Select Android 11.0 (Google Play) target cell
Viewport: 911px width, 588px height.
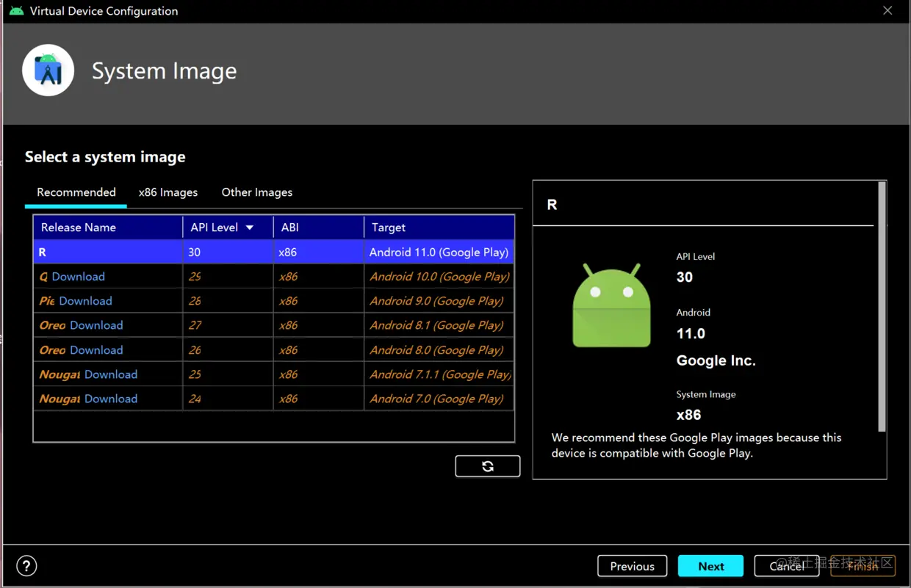[x=439, y=252]
